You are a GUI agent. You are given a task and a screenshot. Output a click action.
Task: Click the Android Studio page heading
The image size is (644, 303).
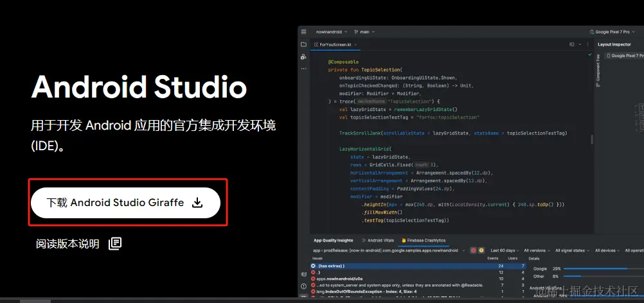tap(139, 87)
